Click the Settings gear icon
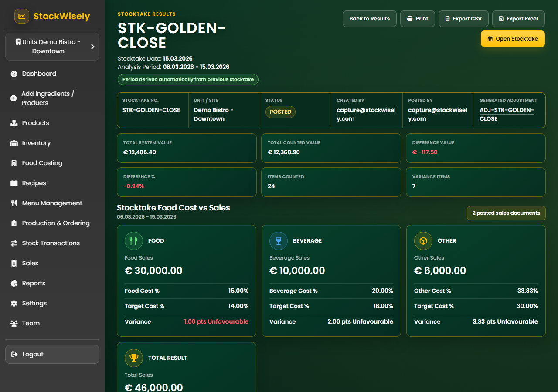The width and height of the screenshot is (558, 392). pos(14,304)
